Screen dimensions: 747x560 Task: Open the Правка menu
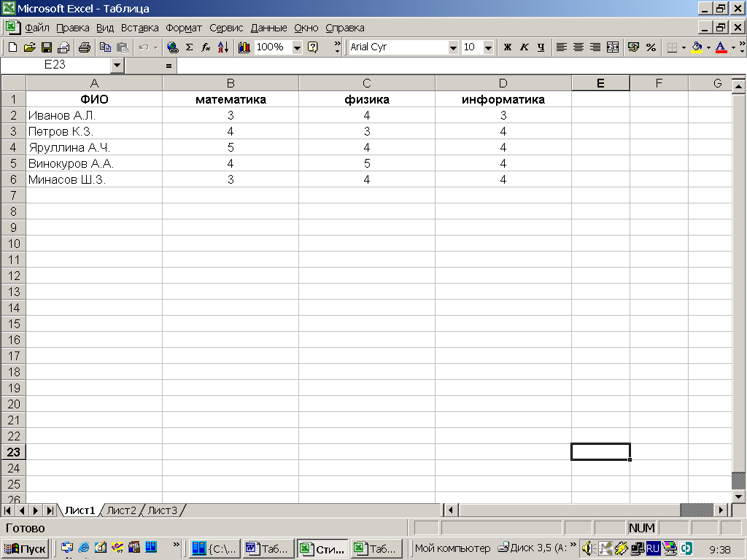(72, 28)
